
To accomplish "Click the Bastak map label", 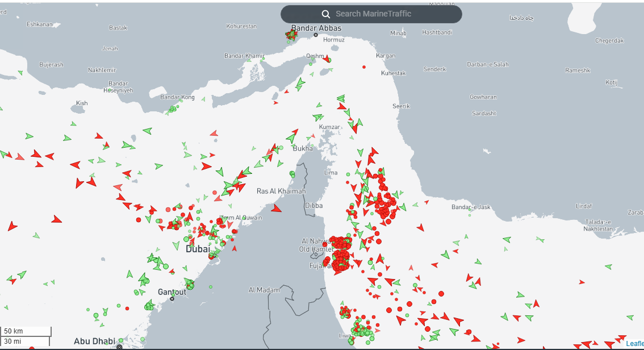I will tap(118, 28).
